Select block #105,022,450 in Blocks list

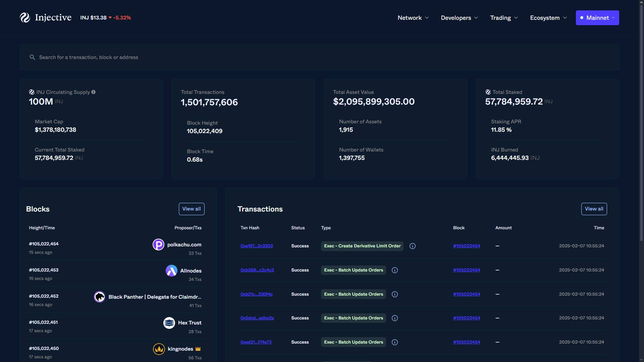click(x=44, y=349)
